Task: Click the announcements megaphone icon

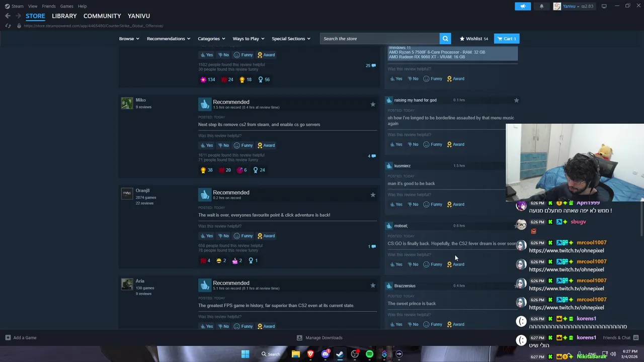Action: [x=523, y=6]
